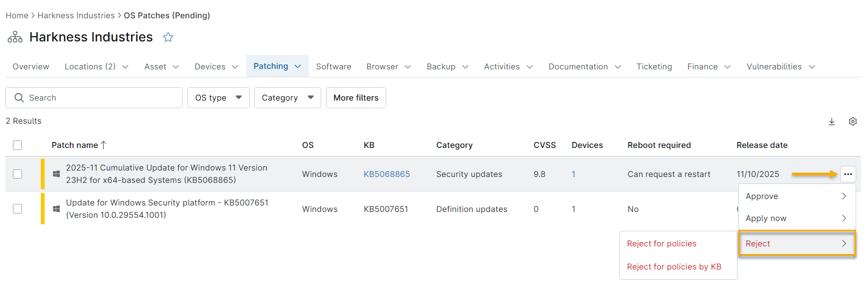Click the KB column header
The height and width of the screenshot is (298, 868).
[x=369, y=145]
